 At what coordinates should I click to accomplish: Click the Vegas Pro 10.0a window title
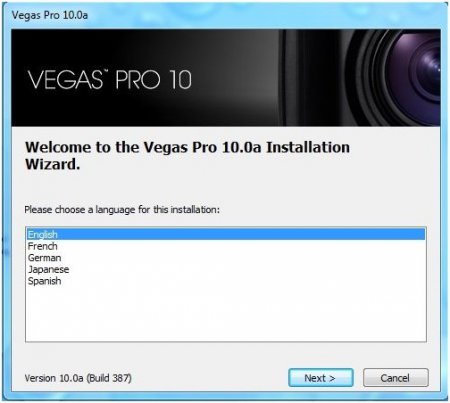click(x=50, y=15)
